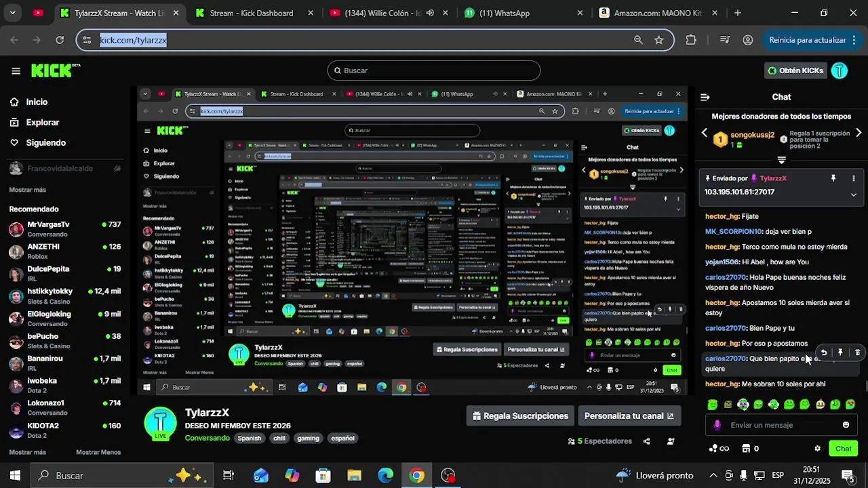This screenshot has width=868, height=488.
Task: Click the green Chat send button
Action: 844,449
